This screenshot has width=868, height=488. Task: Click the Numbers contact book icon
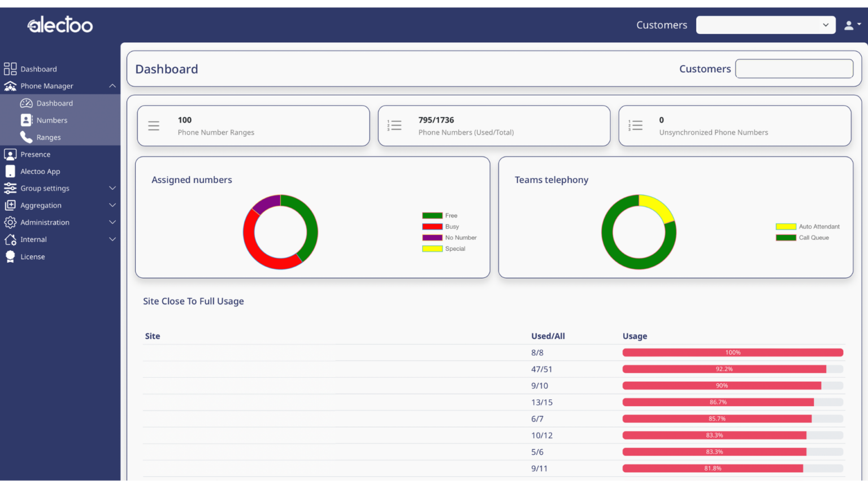click(x=26, y=120)
